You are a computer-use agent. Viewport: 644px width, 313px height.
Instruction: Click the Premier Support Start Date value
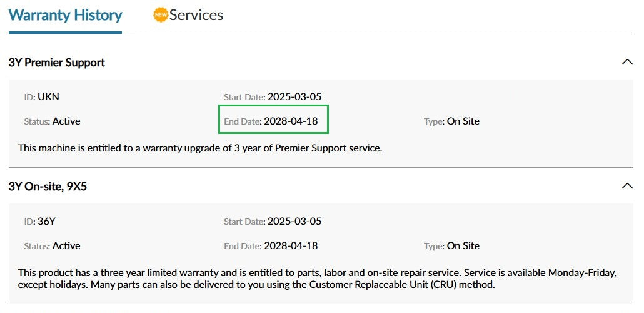294,97
